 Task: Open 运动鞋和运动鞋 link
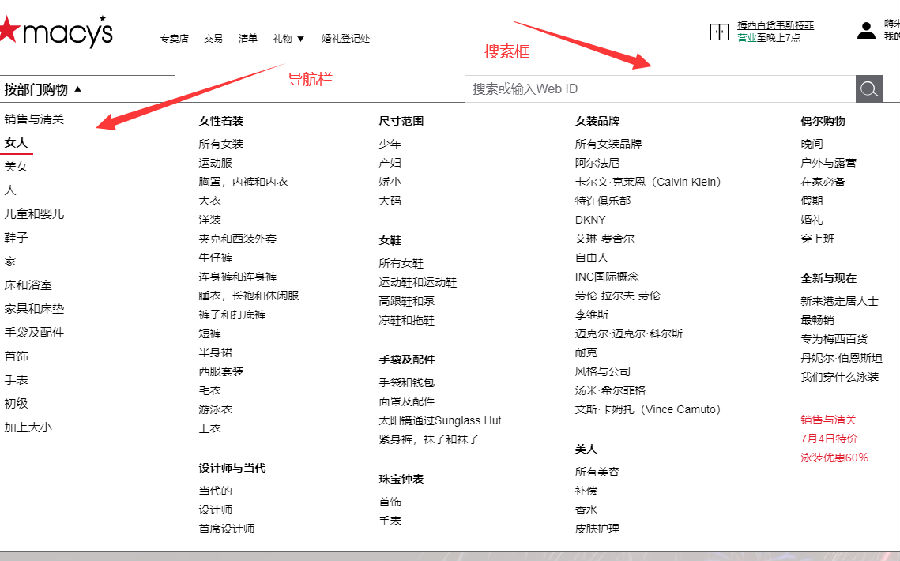[418, 282]
